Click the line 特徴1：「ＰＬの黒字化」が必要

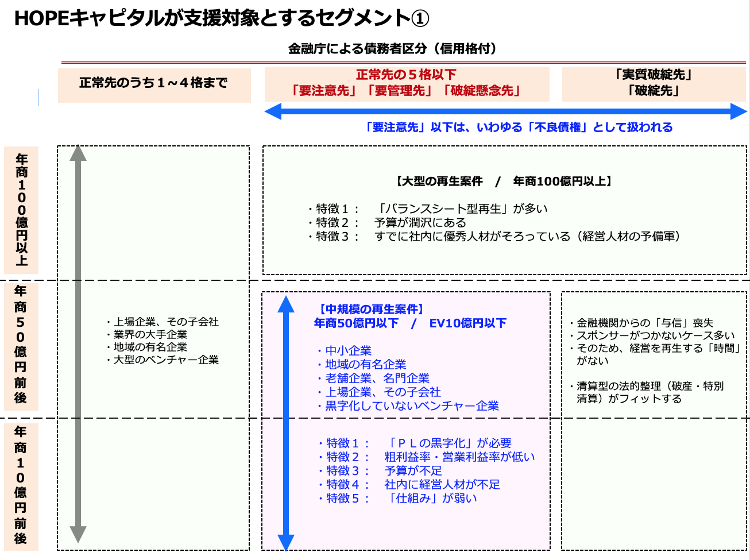point(414,443)
